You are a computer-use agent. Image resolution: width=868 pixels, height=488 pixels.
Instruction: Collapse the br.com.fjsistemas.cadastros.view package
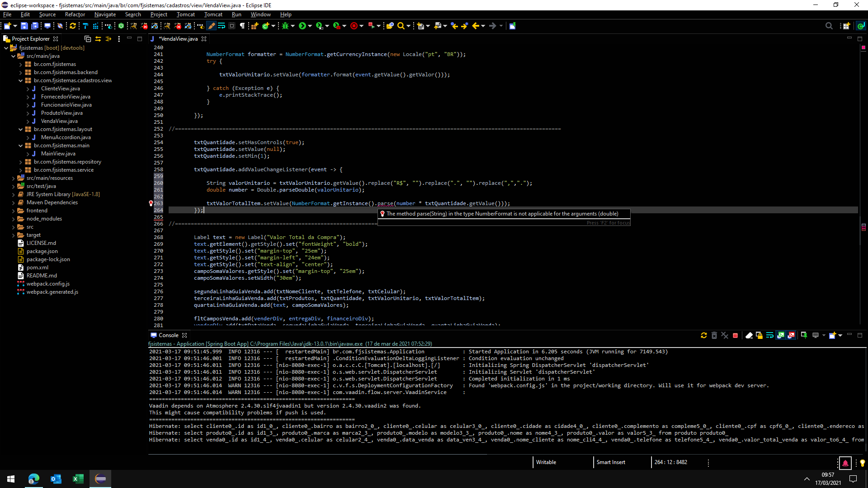pos(21,80)
